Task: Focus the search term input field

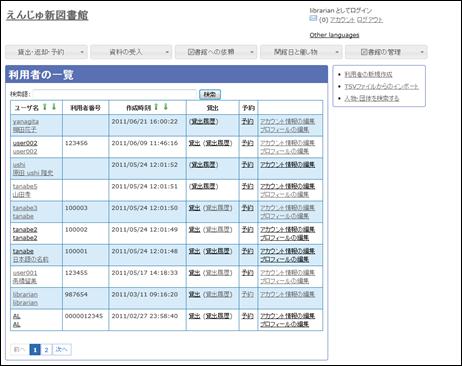Action: click(115, 94)
